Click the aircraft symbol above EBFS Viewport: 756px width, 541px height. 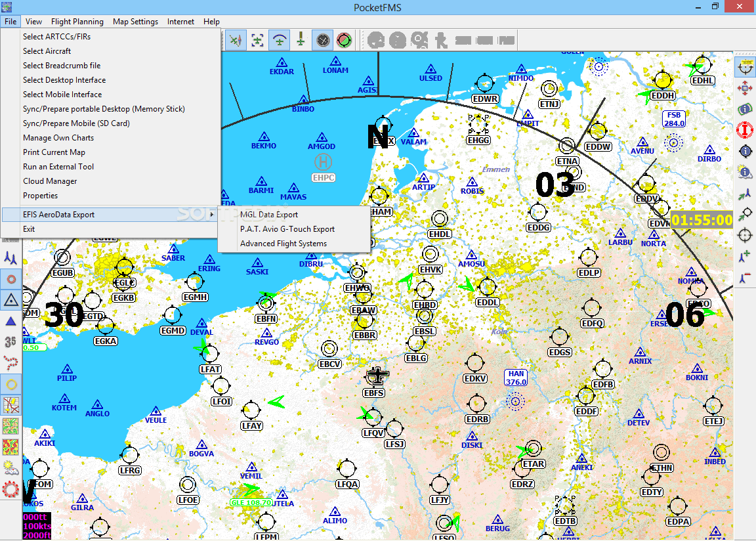[377, 376]
